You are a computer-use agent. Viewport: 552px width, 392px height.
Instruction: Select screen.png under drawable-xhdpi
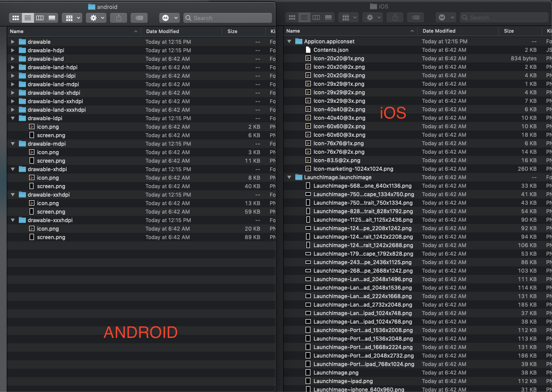point(51,186)
